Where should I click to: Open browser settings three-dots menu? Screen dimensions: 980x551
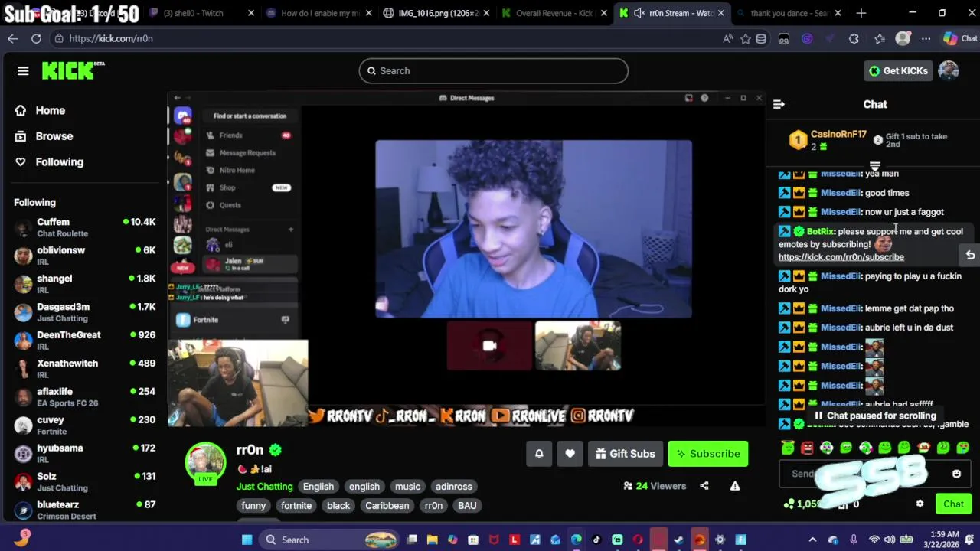pos(926,38)
